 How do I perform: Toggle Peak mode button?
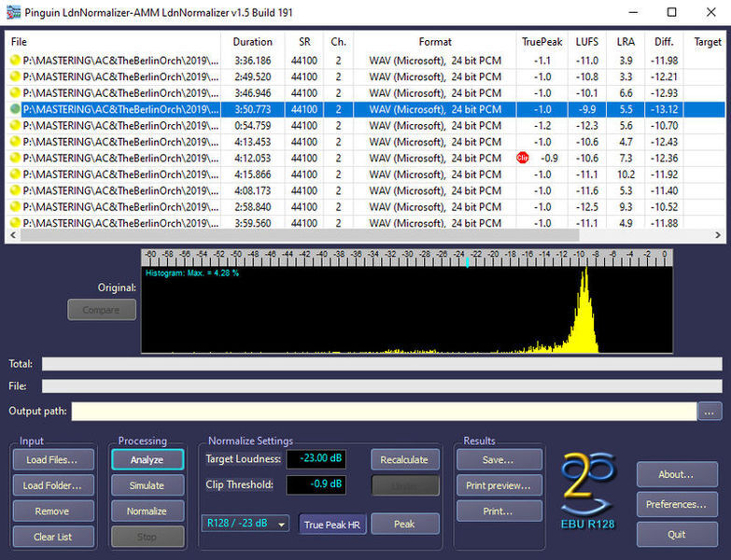pyautogui.click(x=404, y=525)
